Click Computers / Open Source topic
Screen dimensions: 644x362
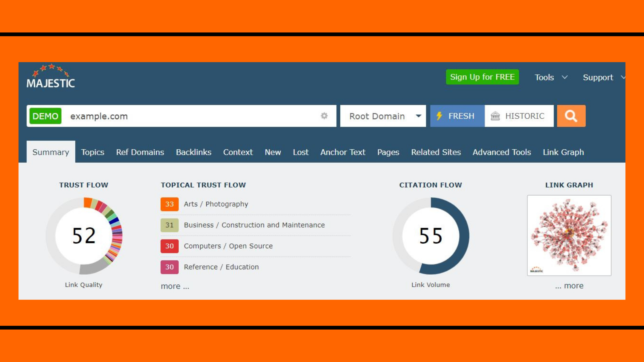click(x=228, y=246)
